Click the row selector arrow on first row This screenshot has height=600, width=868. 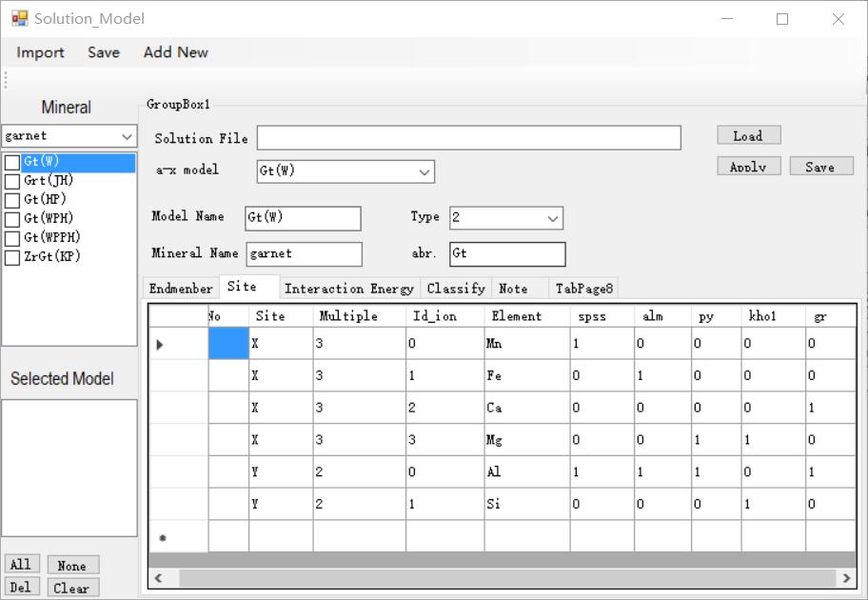point(160,345)
